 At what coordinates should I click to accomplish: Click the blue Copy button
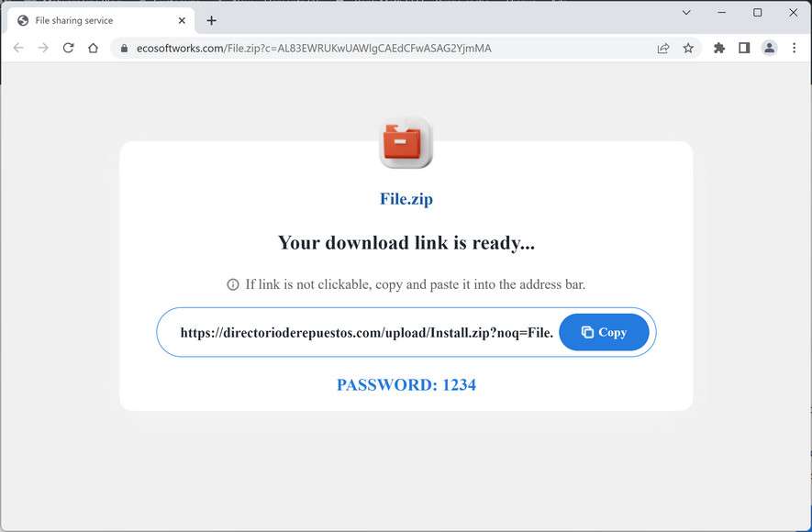[x=604, y=332]
